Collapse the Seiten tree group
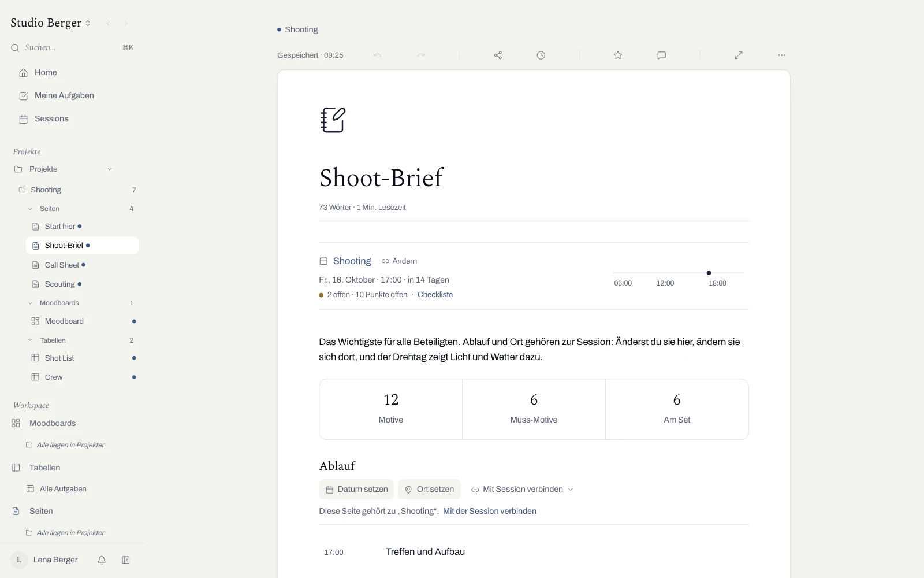 pos(30,209)
